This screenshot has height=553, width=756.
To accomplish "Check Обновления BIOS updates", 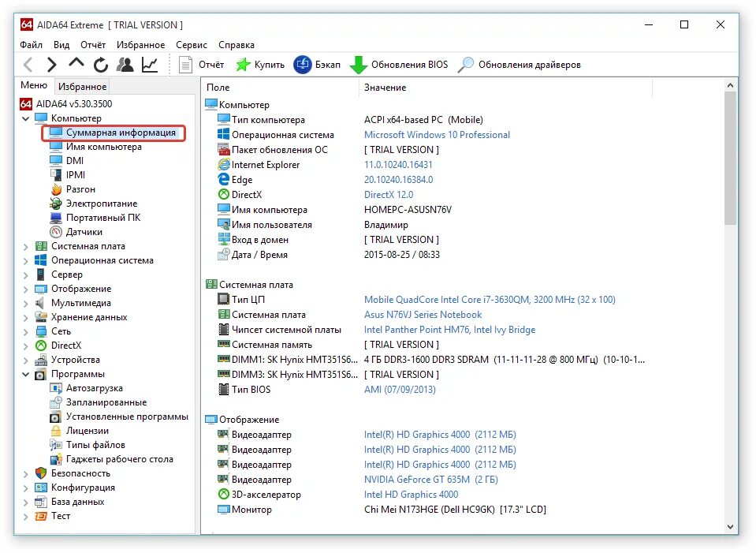I will pos(399,65).
